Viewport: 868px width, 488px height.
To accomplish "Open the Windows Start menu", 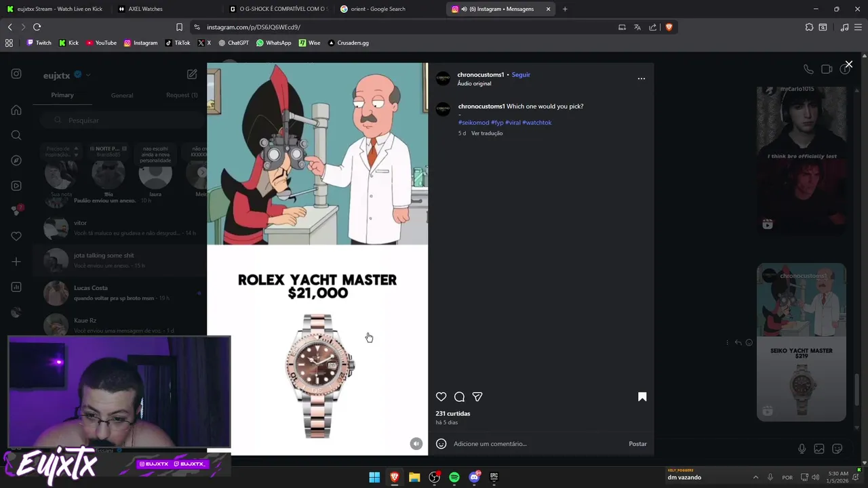I will click(374, 477).
